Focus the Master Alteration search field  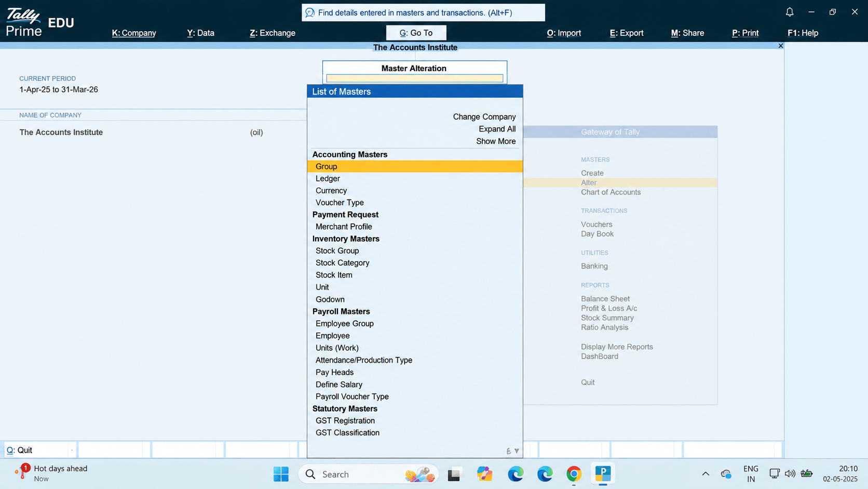click(x=414, y=78)
